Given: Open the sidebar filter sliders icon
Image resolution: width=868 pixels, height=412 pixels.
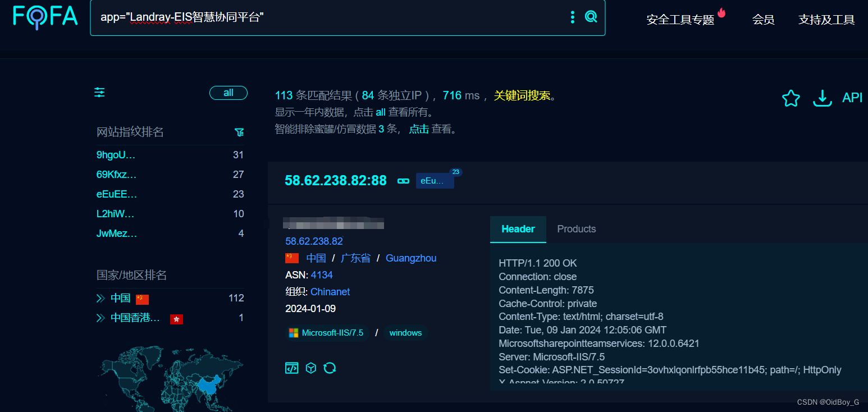Looking at the screenshot, I should coord(99,92).
